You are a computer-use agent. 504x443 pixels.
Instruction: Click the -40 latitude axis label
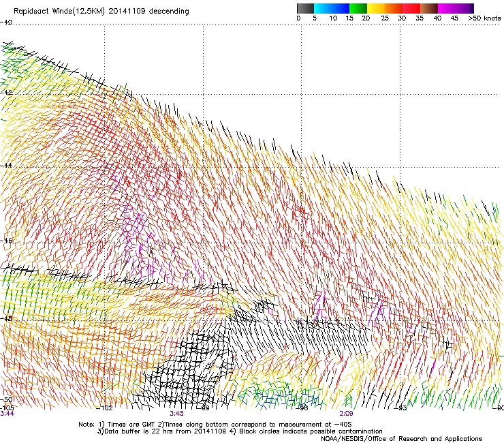point(6,22)
